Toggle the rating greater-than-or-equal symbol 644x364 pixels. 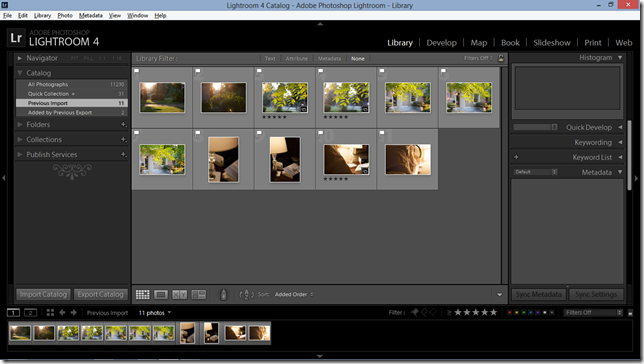[449, 313]
